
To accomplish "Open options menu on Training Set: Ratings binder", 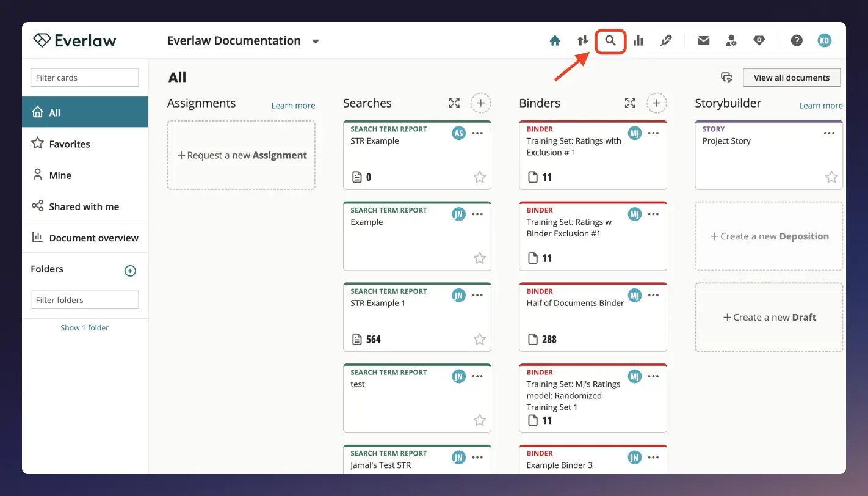I will tap(654, 133).
